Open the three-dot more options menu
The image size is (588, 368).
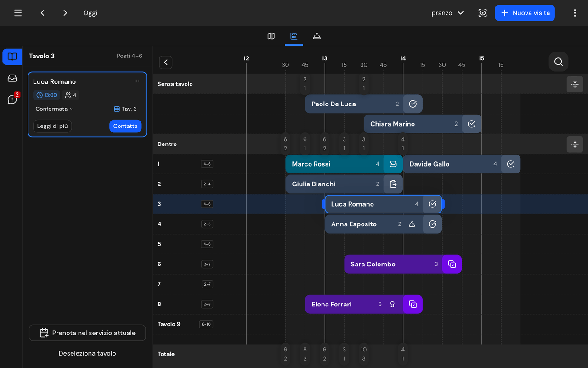pyautogui.click(x=575, y=13)
